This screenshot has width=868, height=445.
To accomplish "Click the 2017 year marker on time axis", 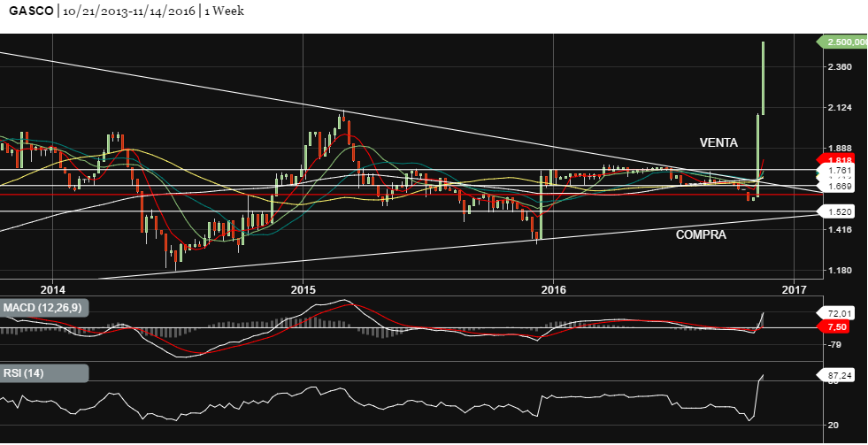I will click(794, 289).
